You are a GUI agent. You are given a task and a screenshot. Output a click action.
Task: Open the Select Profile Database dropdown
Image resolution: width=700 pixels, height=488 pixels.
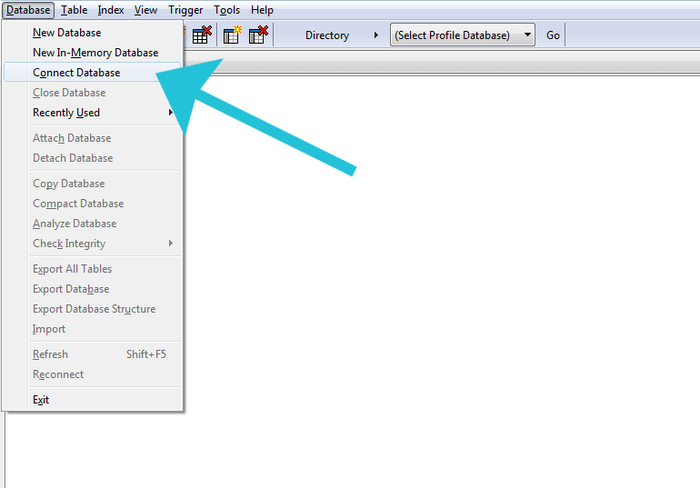pos(462,35)
